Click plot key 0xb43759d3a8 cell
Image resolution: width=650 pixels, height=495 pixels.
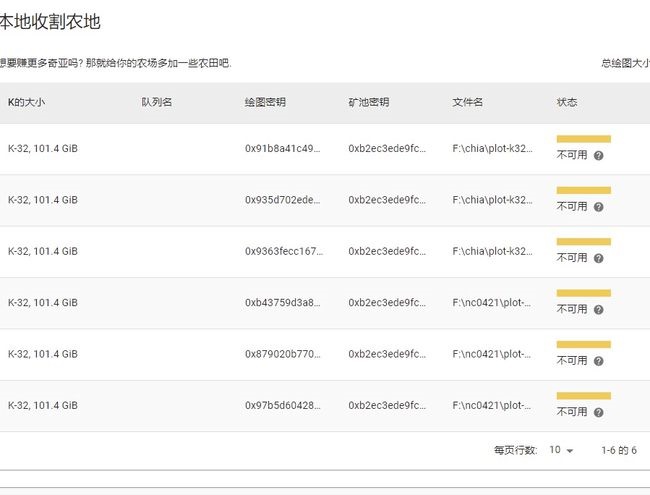pyautogui.click(x=283, y=303)
